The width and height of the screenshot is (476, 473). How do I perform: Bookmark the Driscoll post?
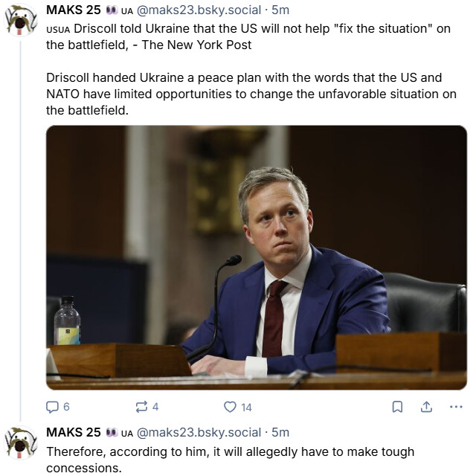click(x=397, y=407)
